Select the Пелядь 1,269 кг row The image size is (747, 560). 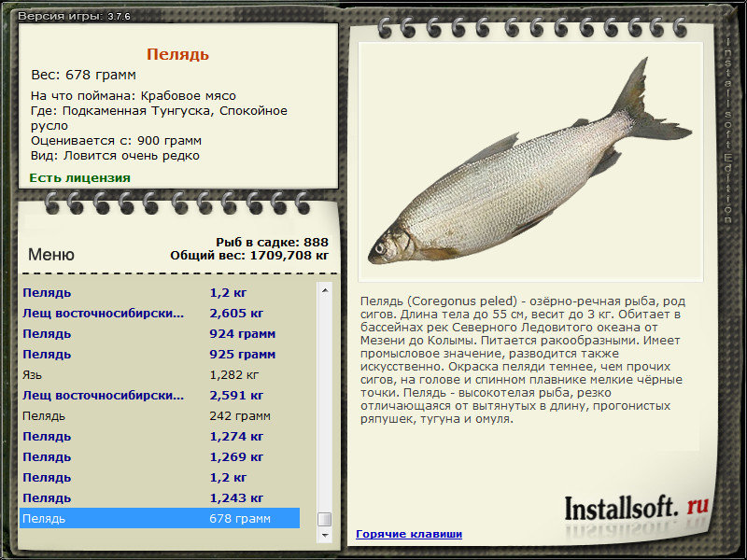[160, 456]
